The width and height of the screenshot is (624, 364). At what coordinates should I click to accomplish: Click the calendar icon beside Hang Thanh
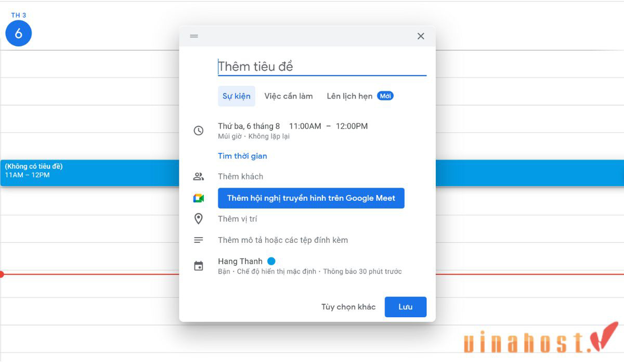[x=198, y=266]
